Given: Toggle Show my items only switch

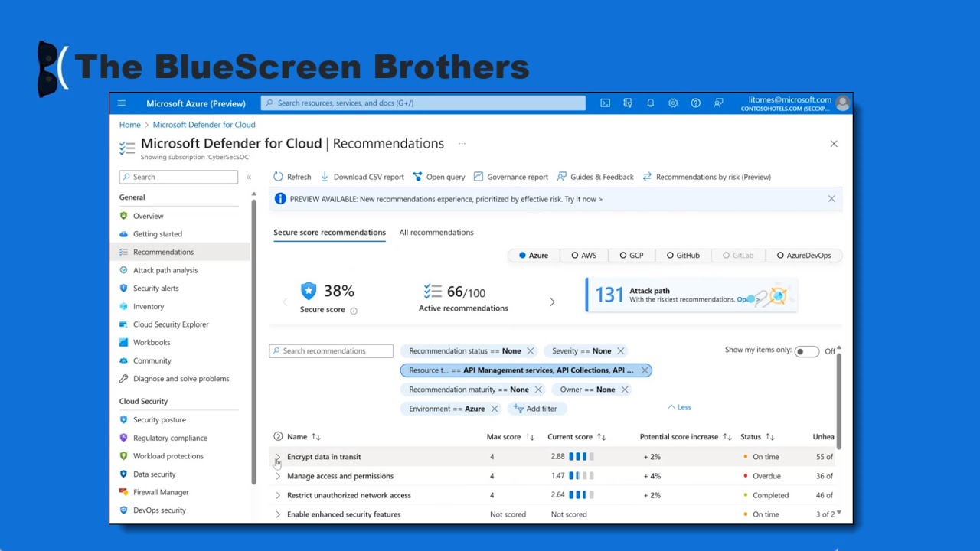Looking at the screenshot, I should (x=806, y=351).
